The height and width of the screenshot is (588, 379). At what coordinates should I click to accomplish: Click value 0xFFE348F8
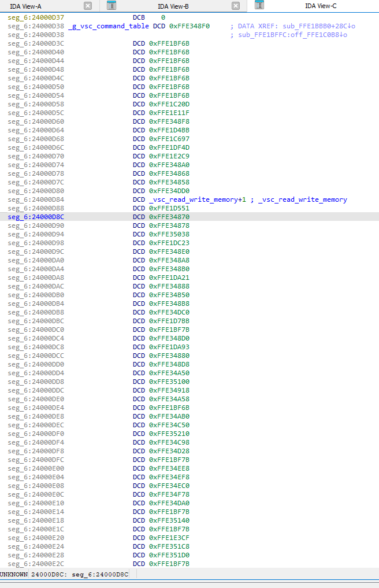(169, 121)
